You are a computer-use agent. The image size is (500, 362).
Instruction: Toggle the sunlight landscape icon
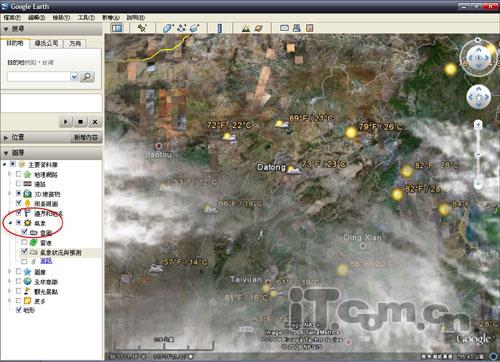coord(246,28)
